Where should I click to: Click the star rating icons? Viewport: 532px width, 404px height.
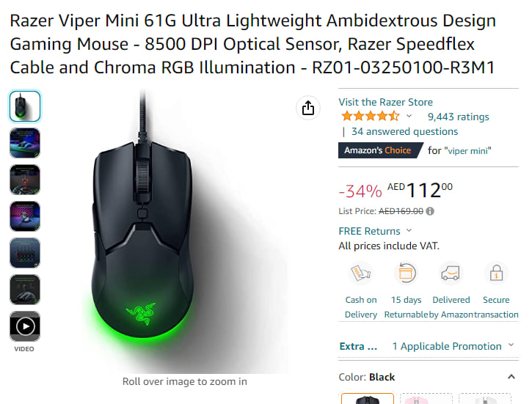click(370, 117)
